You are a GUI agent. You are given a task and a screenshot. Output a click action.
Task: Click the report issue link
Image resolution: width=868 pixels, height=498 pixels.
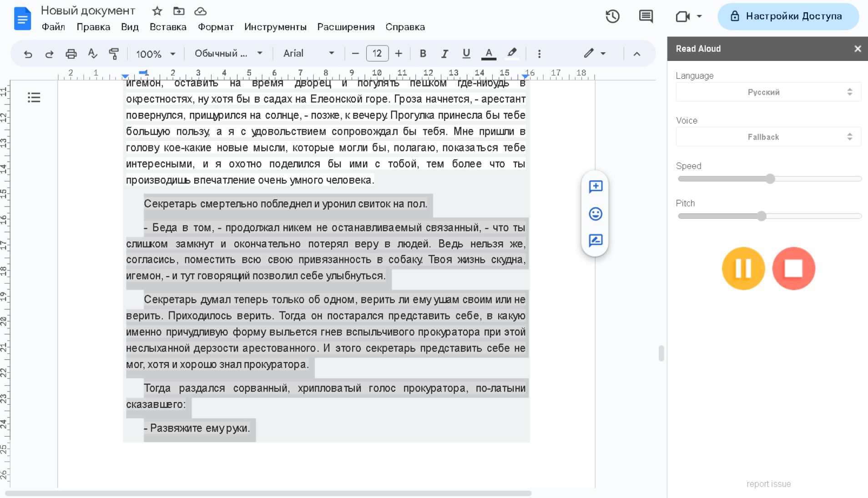[768, 484]
